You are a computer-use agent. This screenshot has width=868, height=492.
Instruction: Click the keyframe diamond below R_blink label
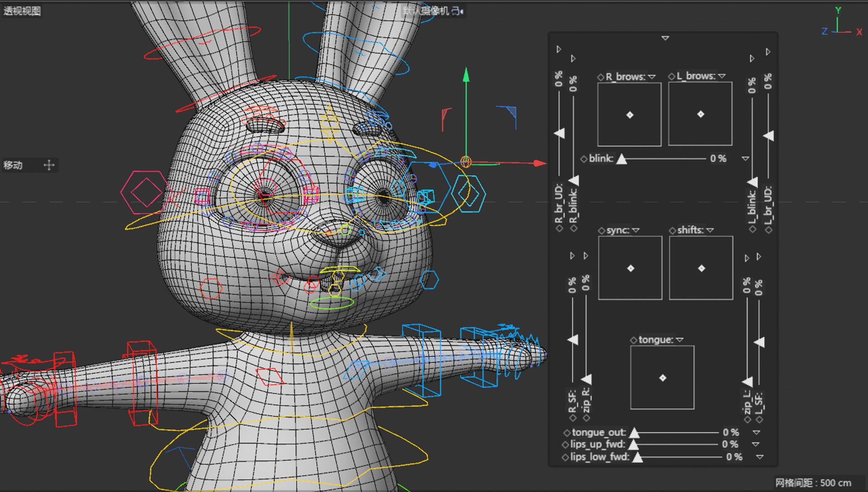pyautogui.click(x=573, y=229)
